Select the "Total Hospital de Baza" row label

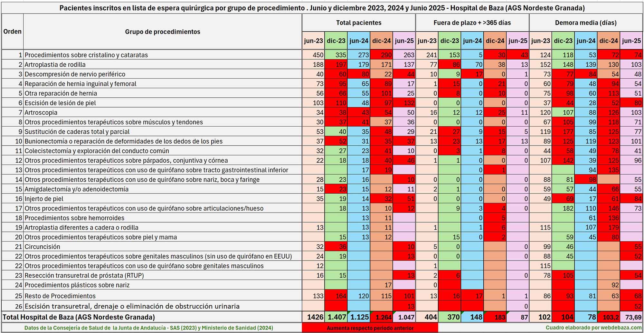tap(79, 317)
